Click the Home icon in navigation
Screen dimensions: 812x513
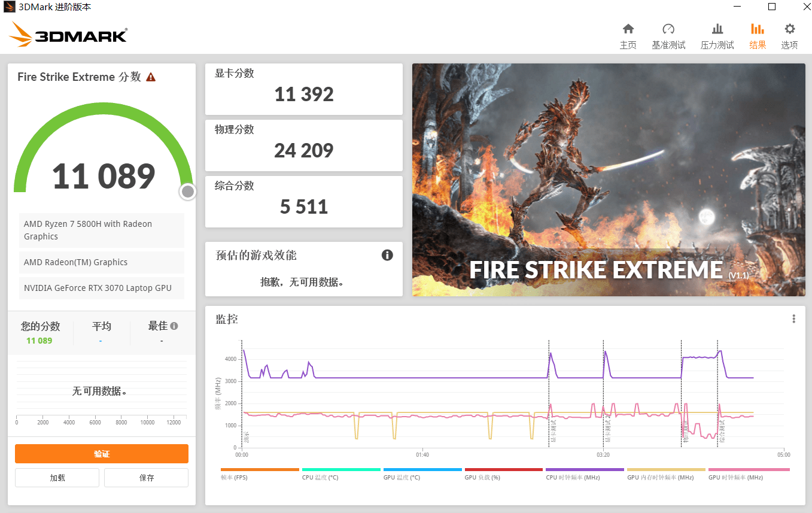(x=628, y=29)
